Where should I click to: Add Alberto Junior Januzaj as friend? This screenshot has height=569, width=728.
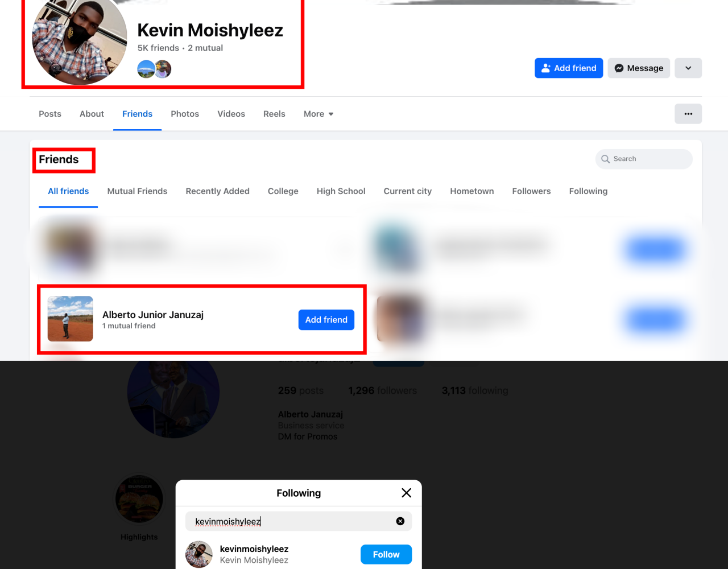pos(326,320)
